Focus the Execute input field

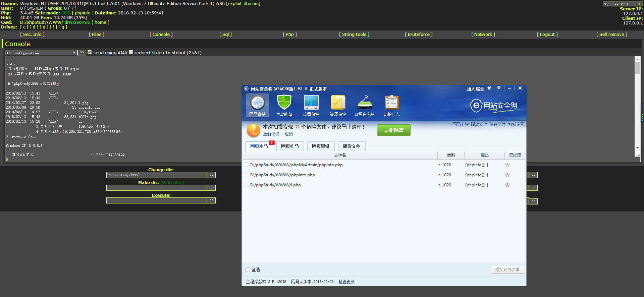[x=157, y=200]
